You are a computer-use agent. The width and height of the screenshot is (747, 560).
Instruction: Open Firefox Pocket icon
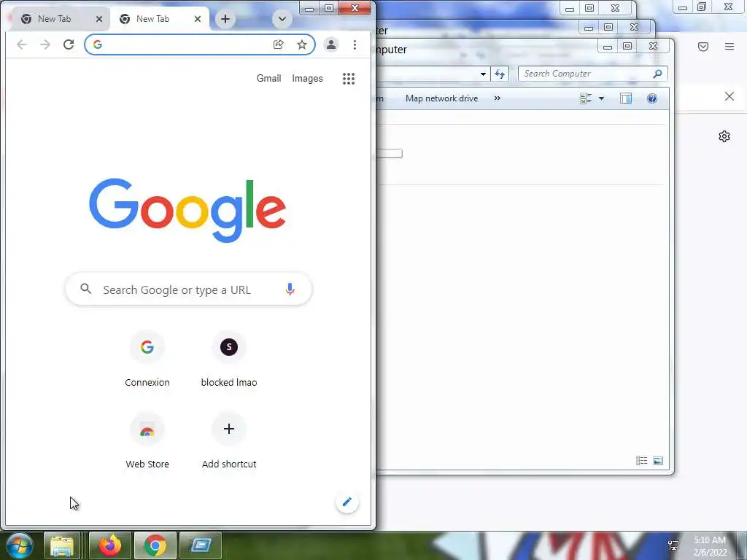[703, 47]
